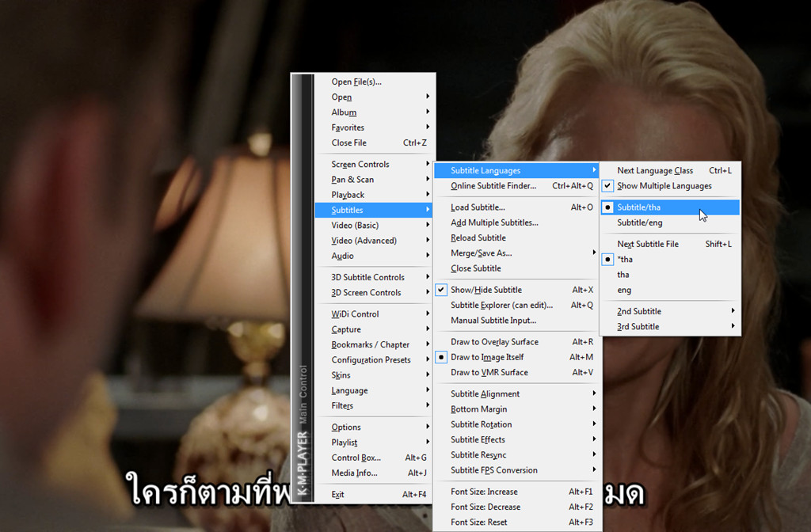Viewport: 811px width, 532px height.
Task: Toggle Show/Hide Subtitle option
Action: (x=516, y=290)
